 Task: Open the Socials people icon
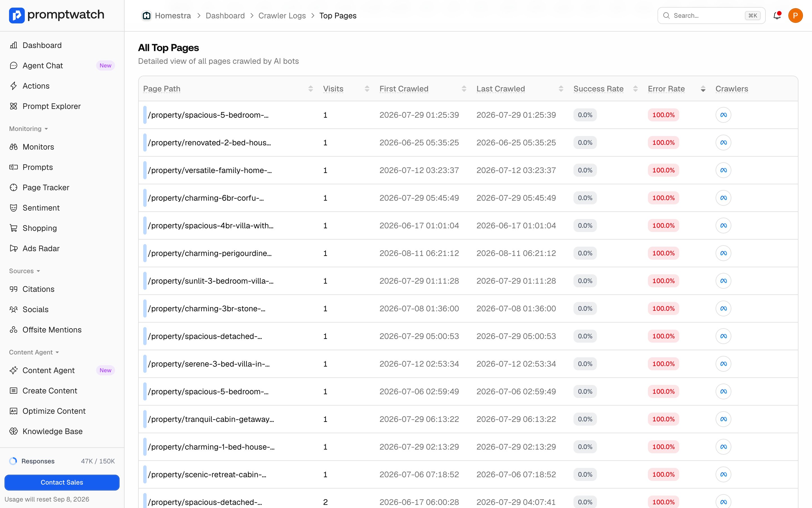[14, 309]
